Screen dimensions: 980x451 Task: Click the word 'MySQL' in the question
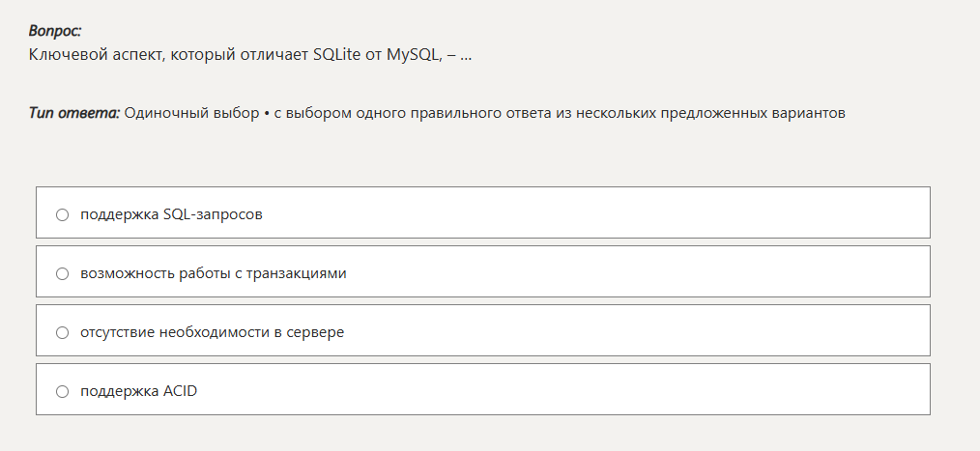413,54
